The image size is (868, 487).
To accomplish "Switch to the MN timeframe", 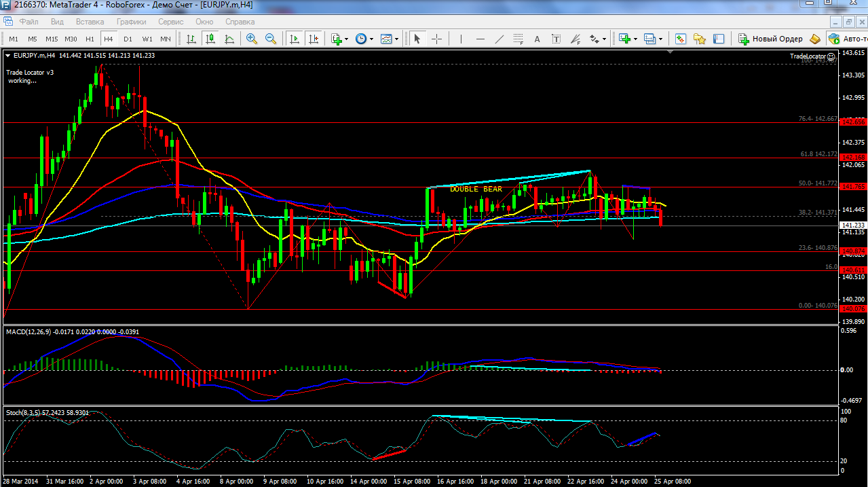I will point(166,39).
